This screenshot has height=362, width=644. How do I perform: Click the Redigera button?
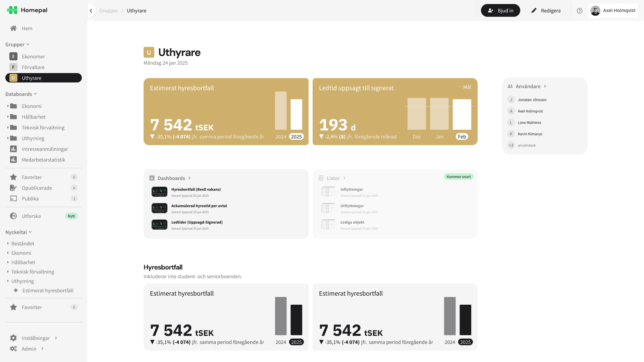click(x=546, y=11)
